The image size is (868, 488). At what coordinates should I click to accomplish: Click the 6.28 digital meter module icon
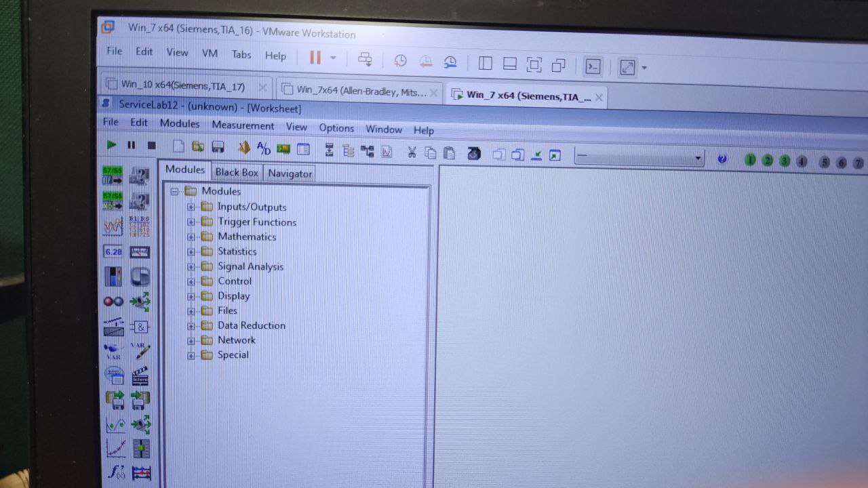coord(113,251)
